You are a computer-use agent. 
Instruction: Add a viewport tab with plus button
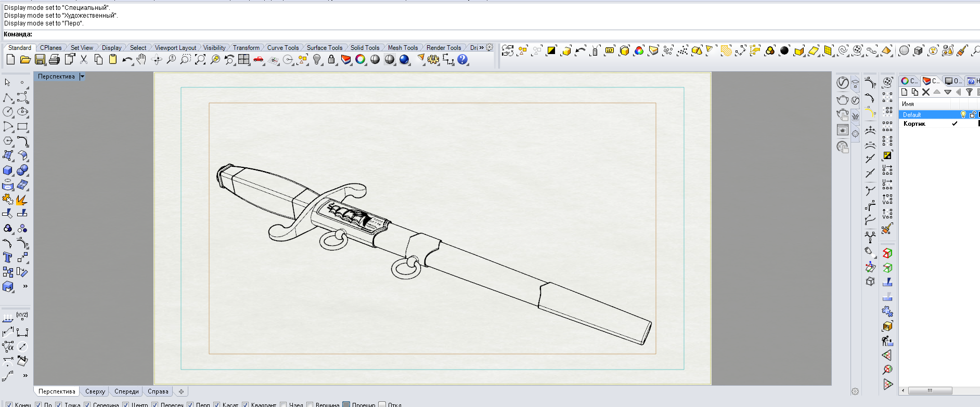181,391
